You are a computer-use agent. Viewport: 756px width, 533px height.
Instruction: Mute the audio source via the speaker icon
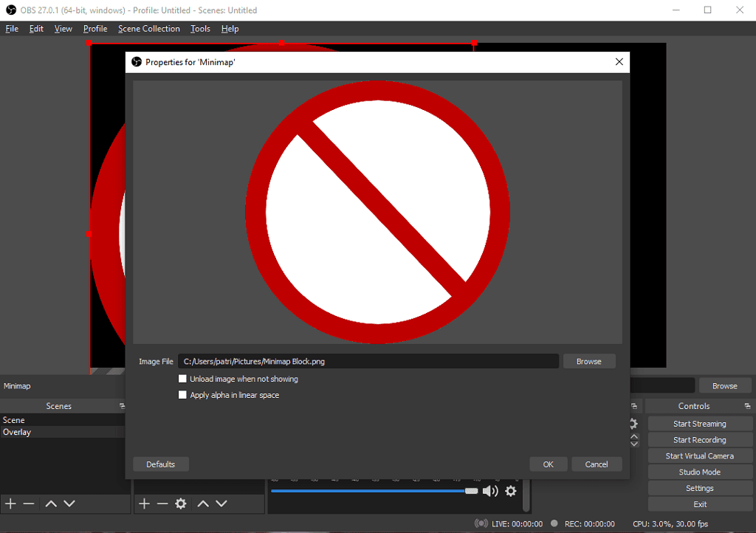pyautogui.click(x=490, y=490)
